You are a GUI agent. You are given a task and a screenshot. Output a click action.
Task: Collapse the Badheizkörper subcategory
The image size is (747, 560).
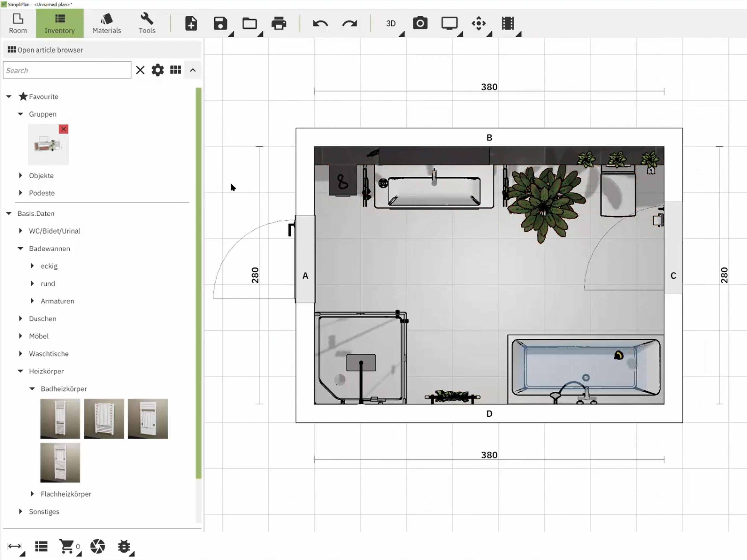[x=32, y=389]
